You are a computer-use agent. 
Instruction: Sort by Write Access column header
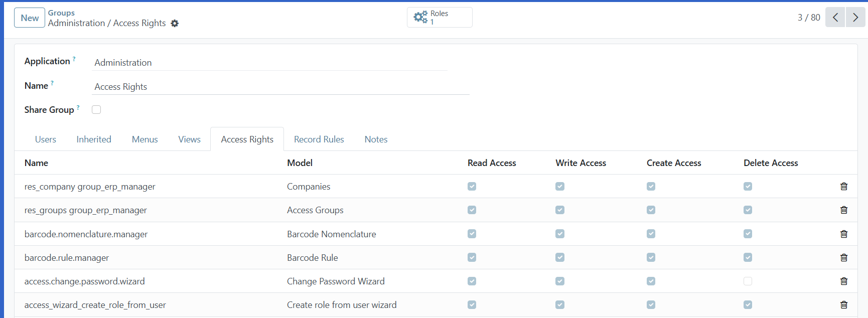coord(581,163)
